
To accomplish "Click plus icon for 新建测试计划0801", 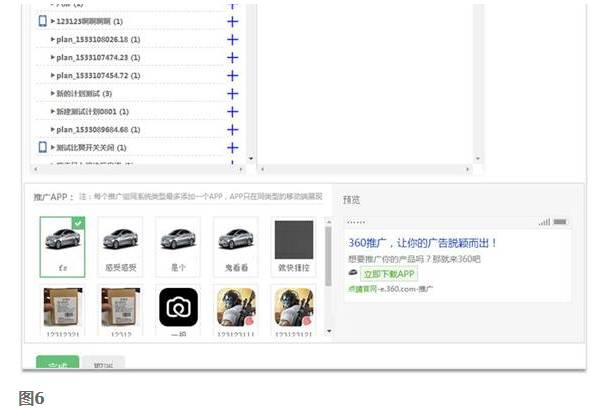I will 232,111.
